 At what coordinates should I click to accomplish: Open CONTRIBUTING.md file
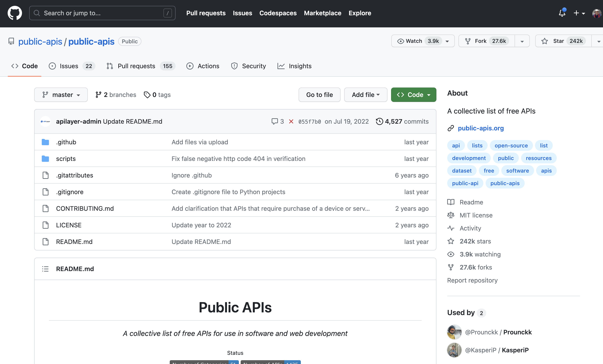[x=85, y=208]
